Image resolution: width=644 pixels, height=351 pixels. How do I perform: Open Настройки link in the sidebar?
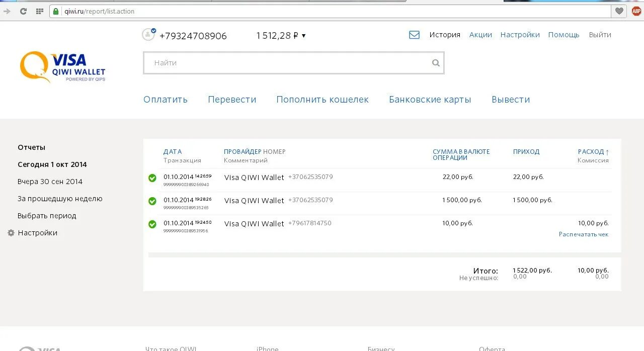coord(37,233)
